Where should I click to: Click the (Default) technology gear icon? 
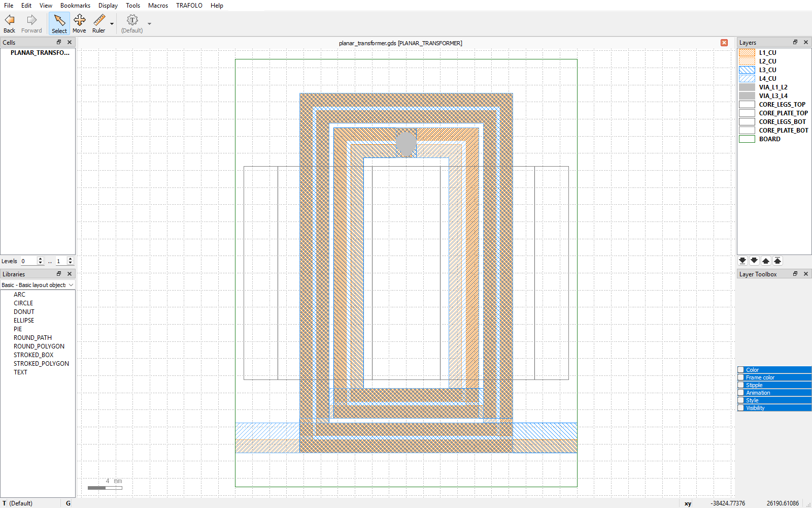[132, 24]
